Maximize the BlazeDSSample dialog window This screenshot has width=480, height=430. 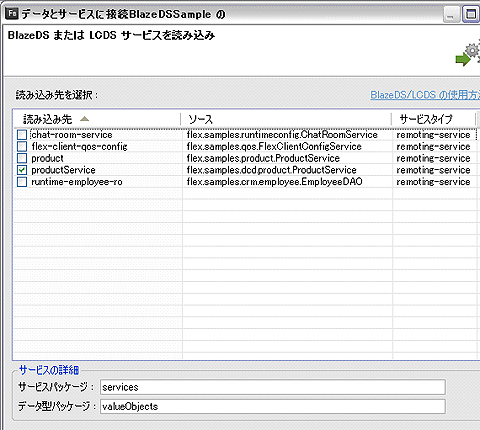(471, 15)
